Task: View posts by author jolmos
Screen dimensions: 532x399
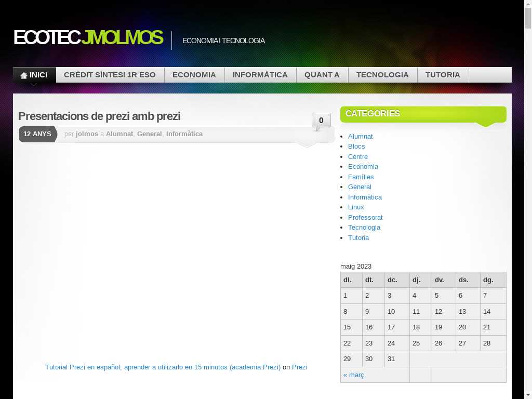Action: tap(87, 134)
